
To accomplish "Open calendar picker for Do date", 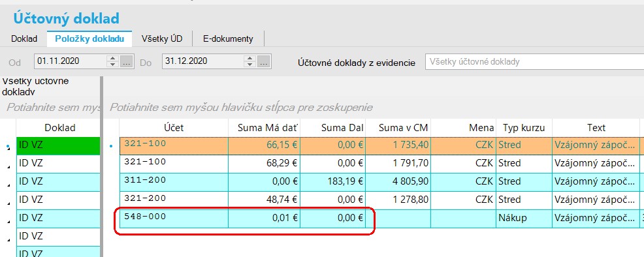I will click(x=263, y=61).
